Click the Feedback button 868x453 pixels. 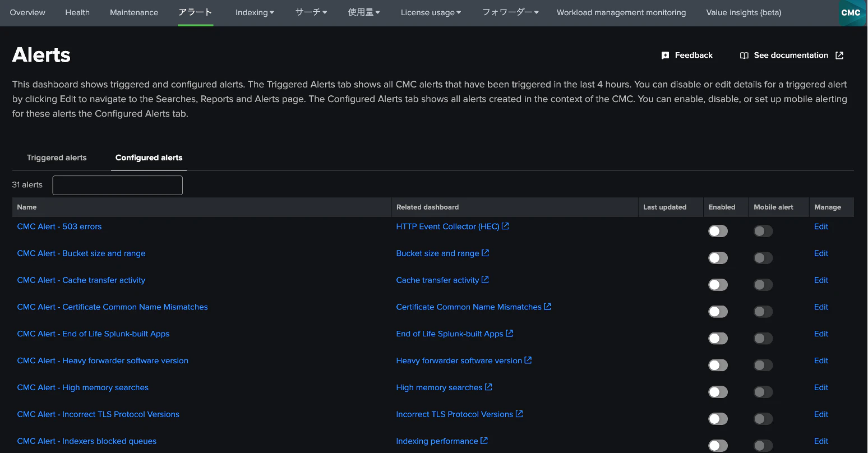tap(687, 55)
